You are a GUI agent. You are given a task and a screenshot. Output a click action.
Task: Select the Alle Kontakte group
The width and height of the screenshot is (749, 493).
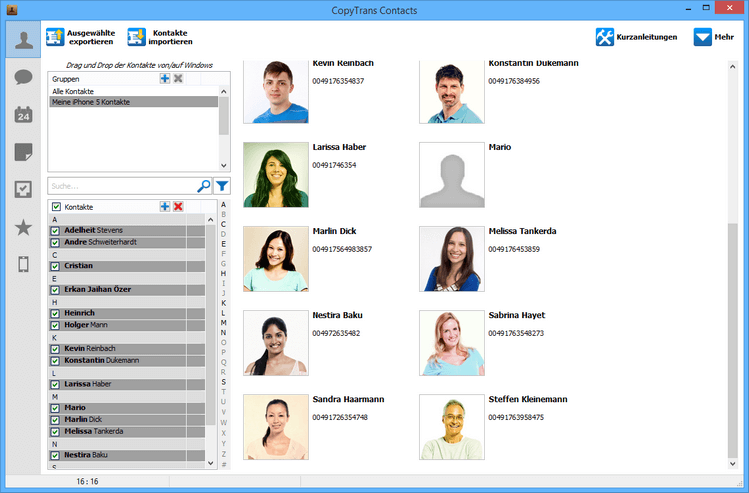point(134,91)
